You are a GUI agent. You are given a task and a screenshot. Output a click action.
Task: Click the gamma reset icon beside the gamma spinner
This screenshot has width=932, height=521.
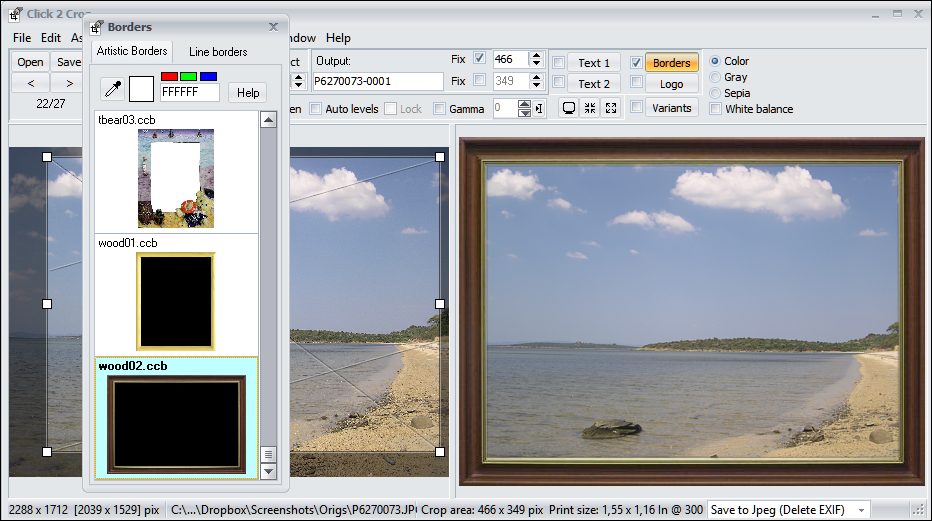coord(539,109)
